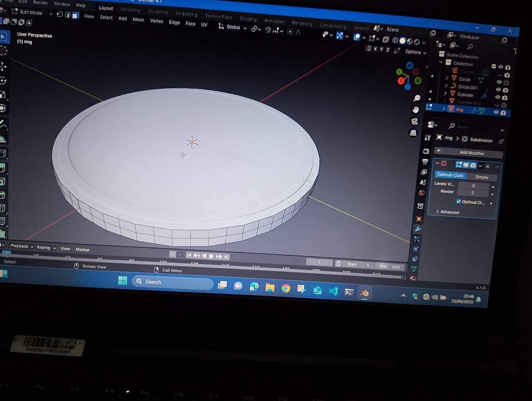Image resolution: width=532 pixels, height=401 pixels.
Task: Open subdivision modifier extras dropdown arrow
Action: (x=480, y=166)
